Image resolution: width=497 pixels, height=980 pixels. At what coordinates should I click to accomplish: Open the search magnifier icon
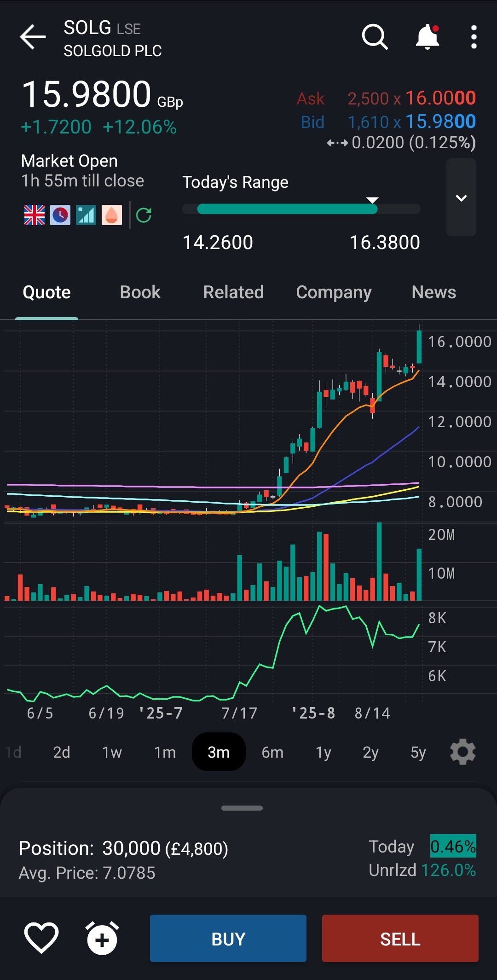(375, 37)
